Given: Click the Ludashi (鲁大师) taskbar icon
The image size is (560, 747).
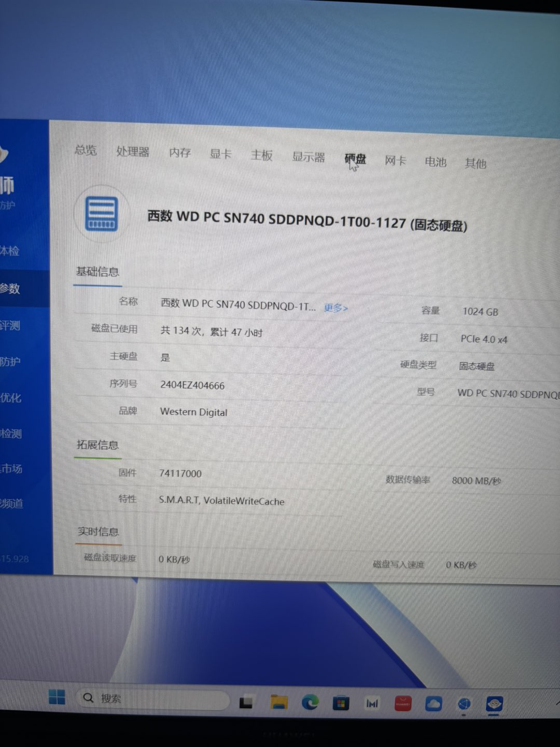Looking at the screenshot, I should pyautogui.click(x=494, y=704).
